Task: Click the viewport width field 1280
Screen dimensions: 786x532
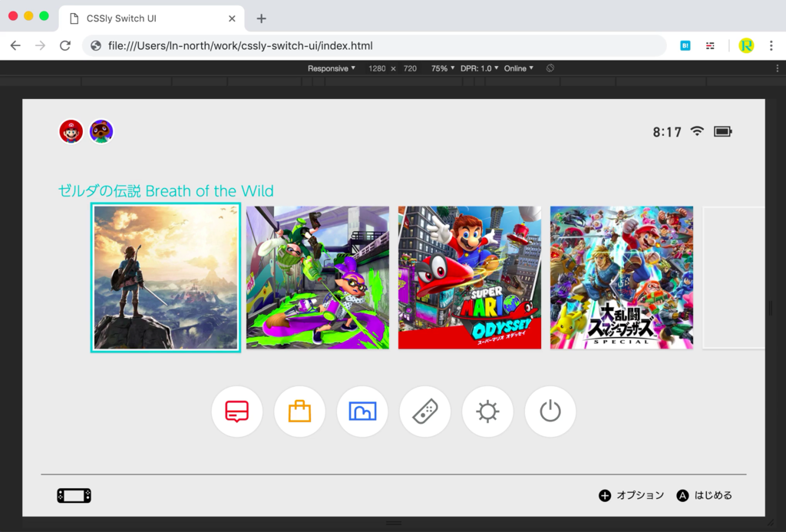Action: point(377,68)
